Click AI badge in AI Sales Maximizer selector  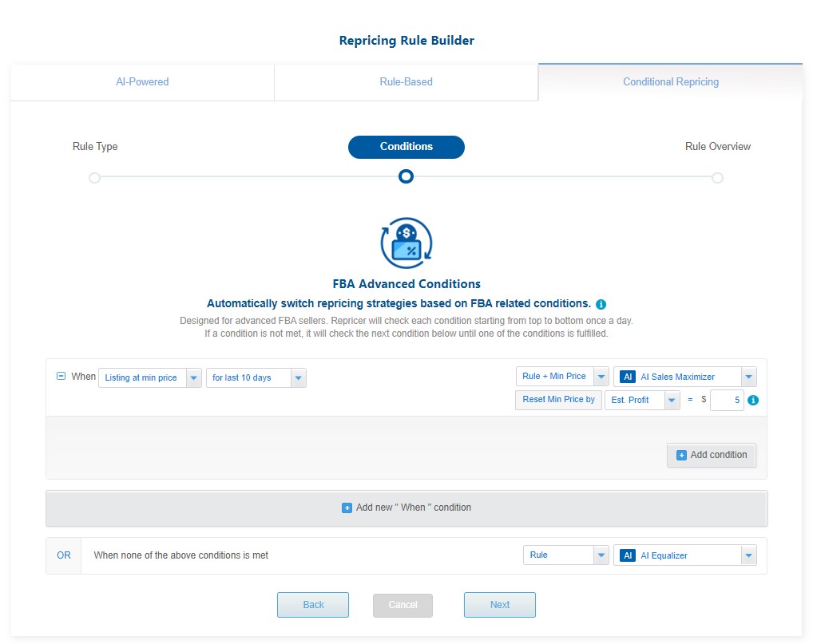tap(628, 377)
